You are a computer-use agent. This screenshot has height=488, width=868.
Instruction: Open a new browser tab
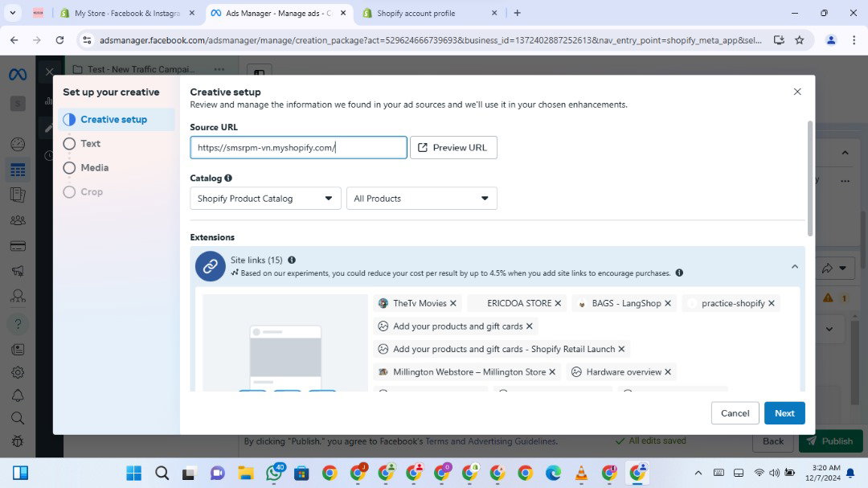(517, 13)
